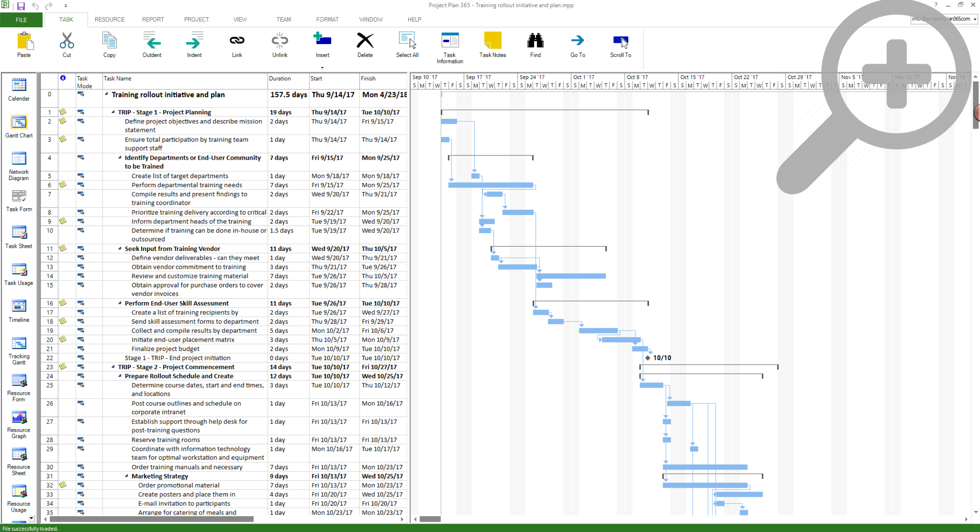Click the Task Mode column header
The image size is (980, 532).
pos(89,81)
